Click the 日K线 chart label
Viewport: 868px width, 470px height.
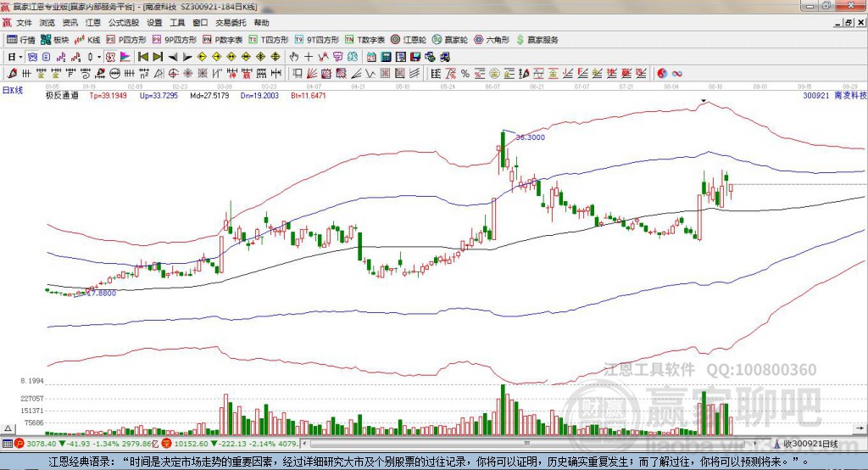pyautogui.click(x=13, y=90)
